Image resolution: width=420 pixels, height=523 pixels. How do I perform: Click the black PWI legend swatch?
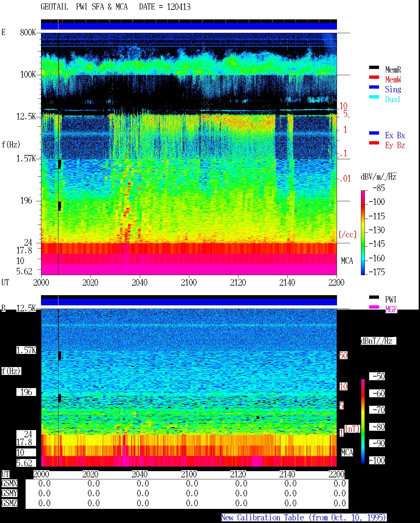[374, 297]
